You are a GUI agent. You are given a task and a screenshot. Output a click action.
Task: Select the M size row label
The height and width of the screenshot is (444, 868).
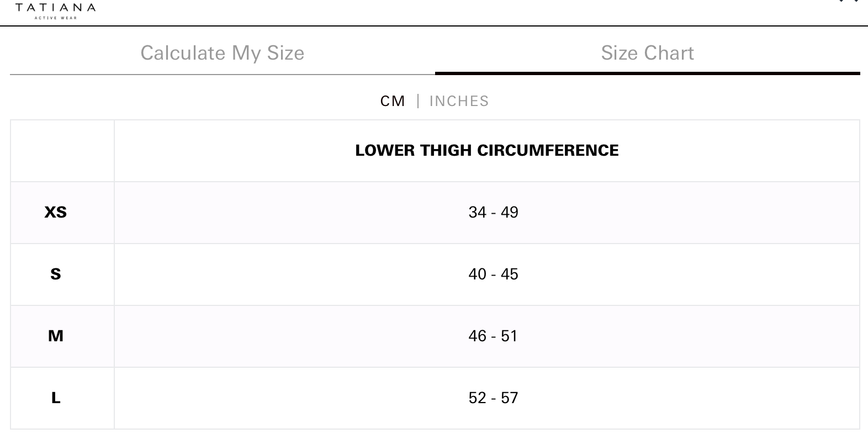click(x=55, y=336)
